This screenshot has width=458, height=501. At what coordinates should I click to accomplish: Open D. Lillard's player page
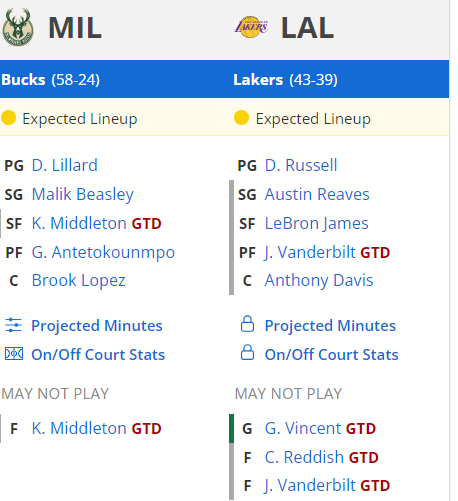click(65, 165)
